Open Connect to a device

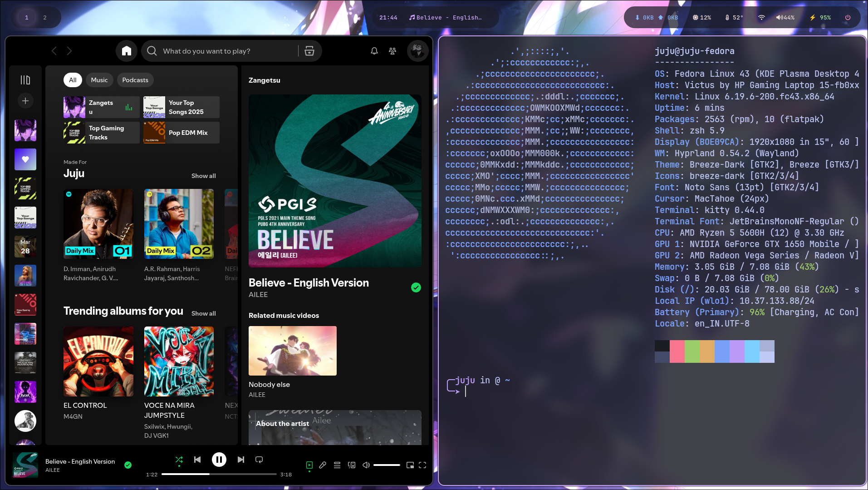[x=352, y=465]
